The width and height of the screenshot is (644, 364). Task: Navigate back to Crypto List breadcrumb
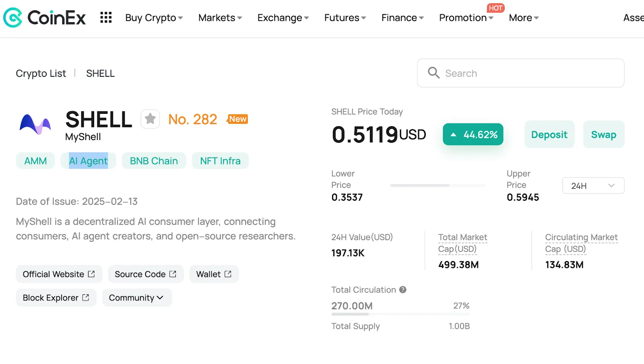(x=41, y=73)
